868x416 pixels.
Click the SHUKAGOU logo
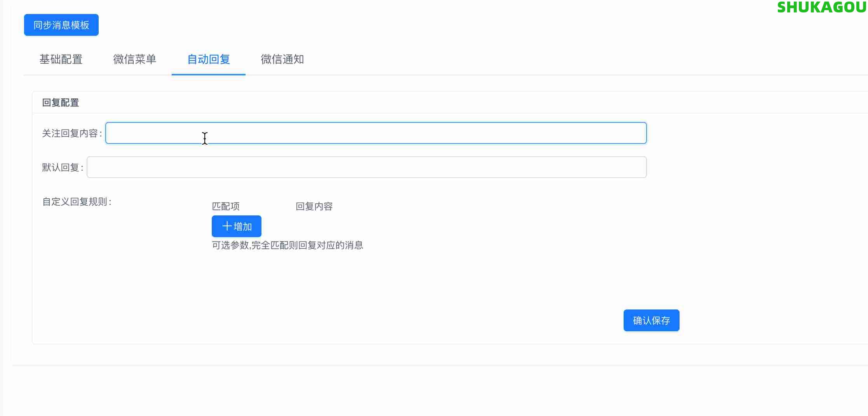pyautogui.click(x=821, y=7)
